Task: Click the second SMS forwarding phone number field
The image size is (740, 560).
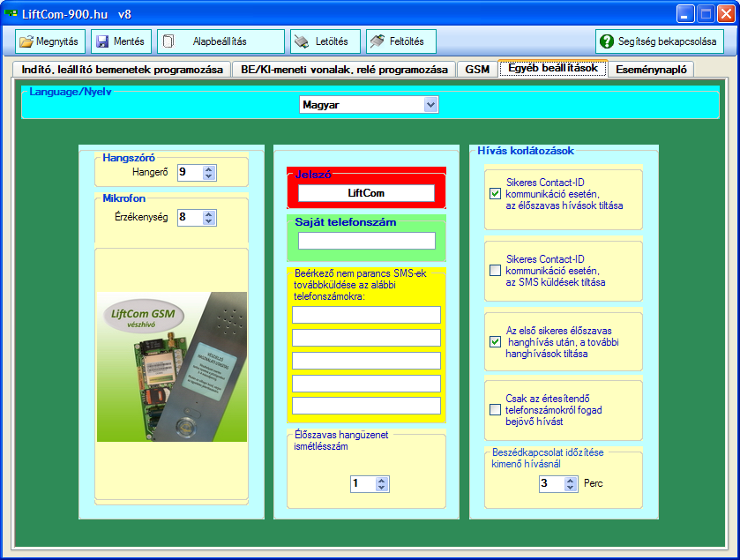Action: (366, 338)
